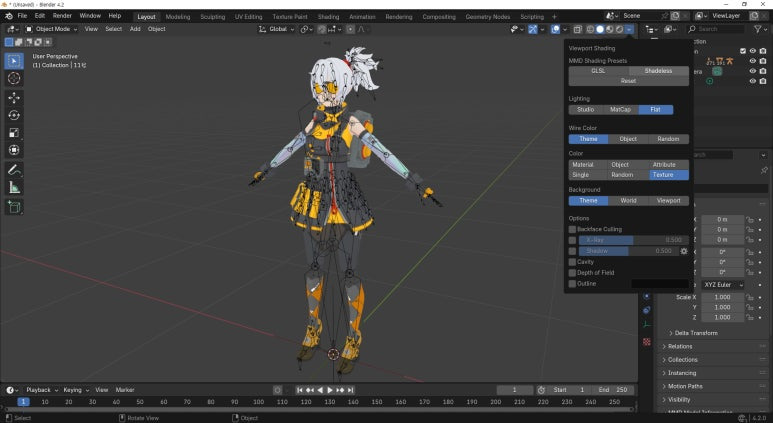Select the Annotate tool
The width and height of the screenshot is (773, 423).
14,170
